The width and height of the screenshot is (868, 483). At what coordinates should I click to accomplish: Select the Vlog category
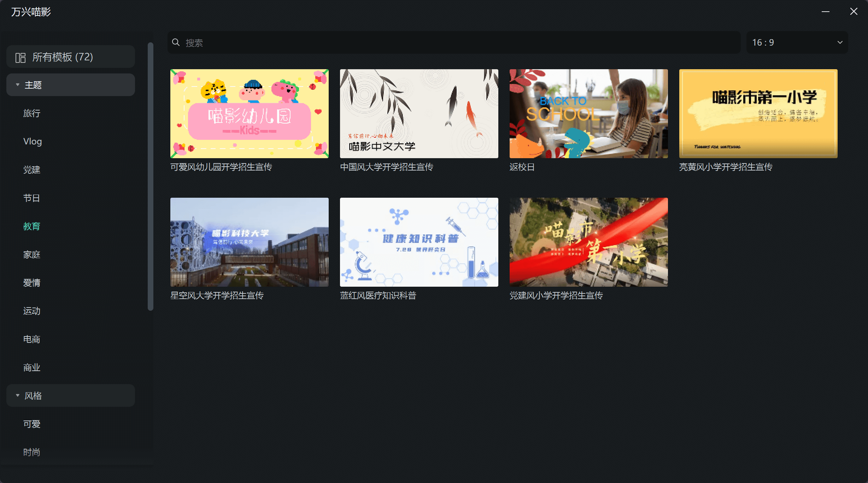[32, 141]
